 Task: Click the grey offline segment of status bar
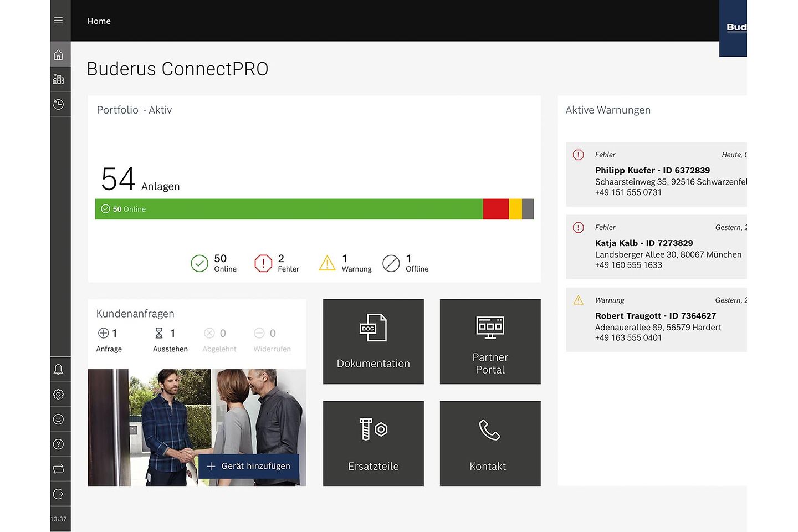528,209
